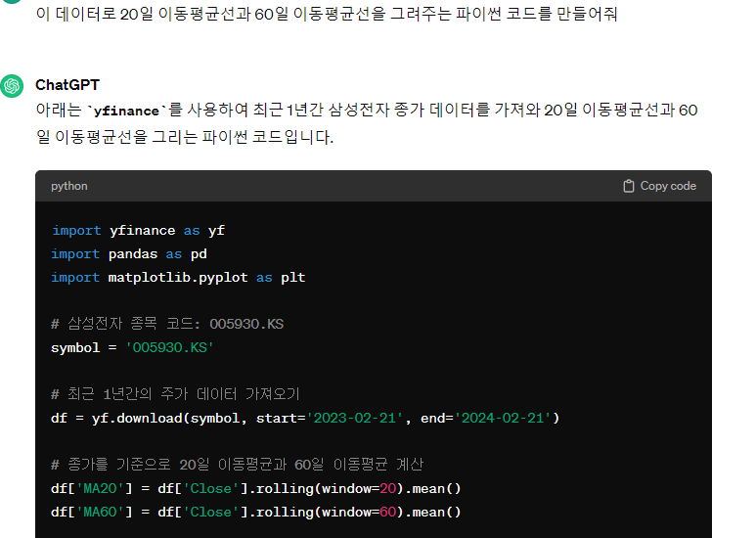This screenshot has width=756, height=538.
Task: Click the Copy code button
Action: click(x=659, y=186)
